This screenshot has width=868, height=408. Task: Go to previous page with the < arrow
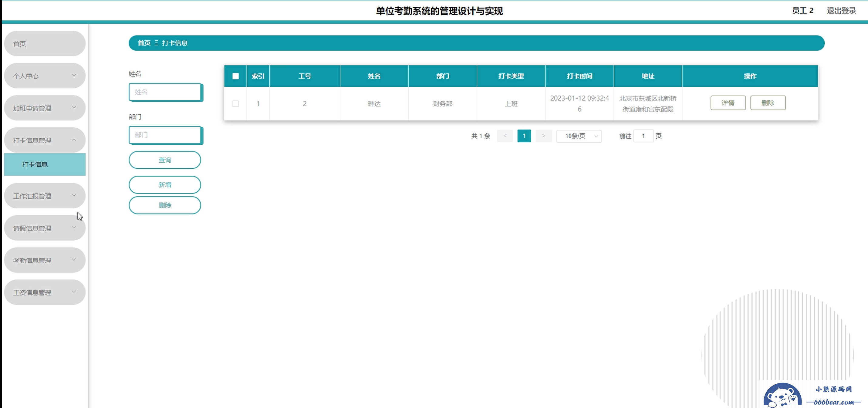tap(505, 136)
